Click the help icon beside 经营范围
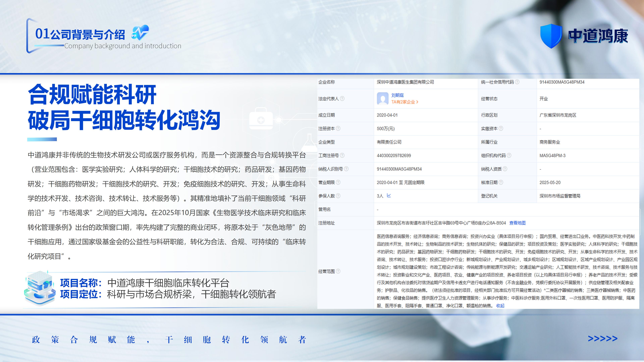Viewport: 644px width, 362px height. 338,271
